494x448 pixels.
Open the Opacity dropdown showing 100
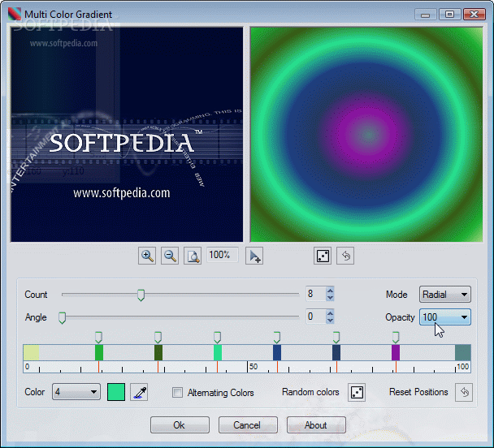click(x=445, y=317)
